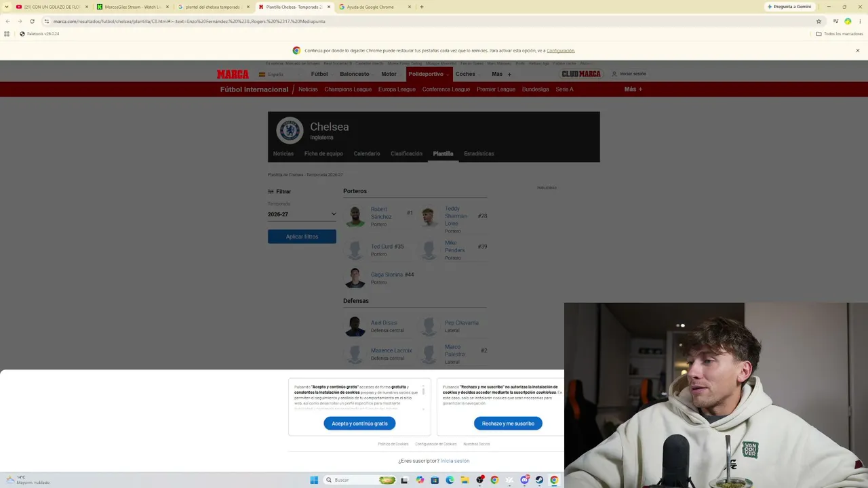The image size is (868, 488).
Task: Open the player name 'Axel Disasi'
Action: 384,323
